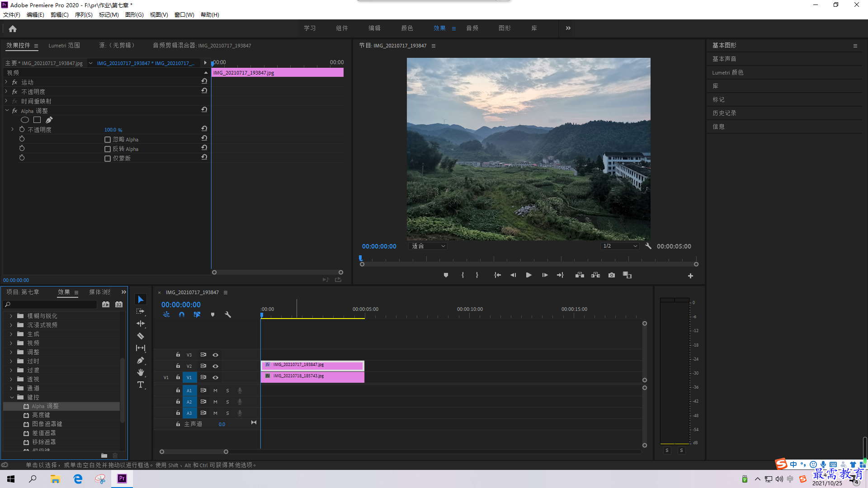This screenshot has height=488, width=868.
Task: Collapse the Alpha 调整 effect
Action: (x=7, y=111)
